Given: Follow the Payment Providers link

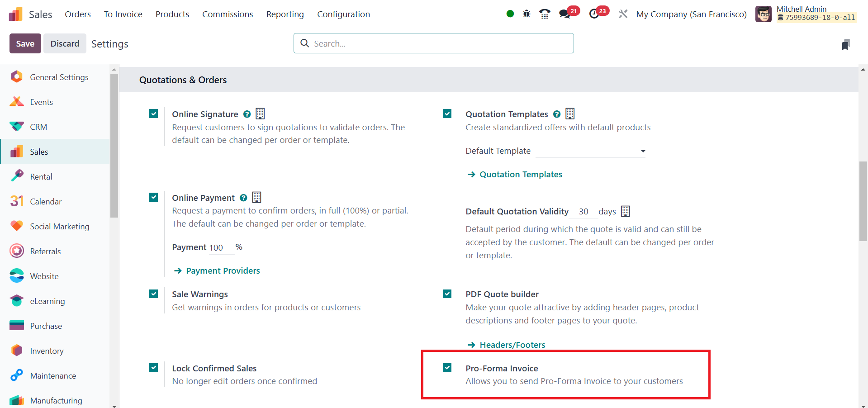Looking at the screenshot, I should click(223, 270).
